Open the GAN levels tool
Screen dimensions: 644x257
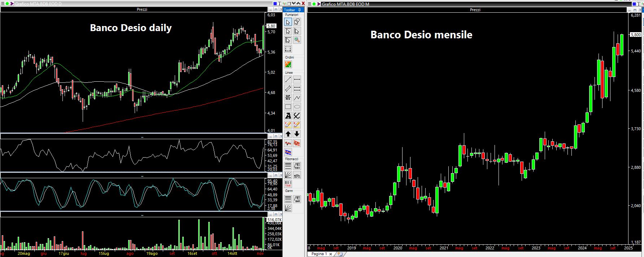point(297,199)
